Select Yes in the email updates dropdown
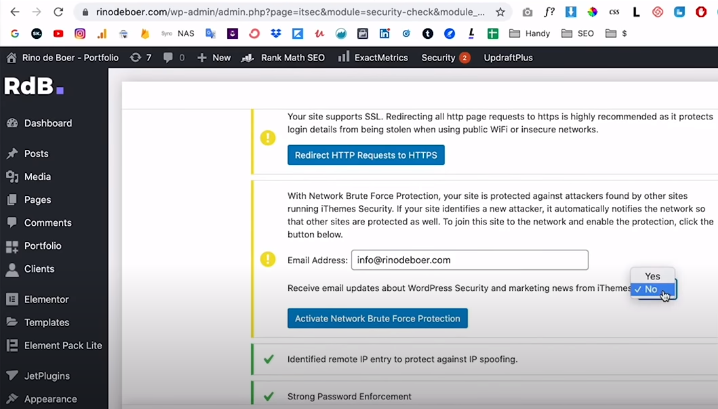This screenshot has height=409, width=718. pos(652,276)
